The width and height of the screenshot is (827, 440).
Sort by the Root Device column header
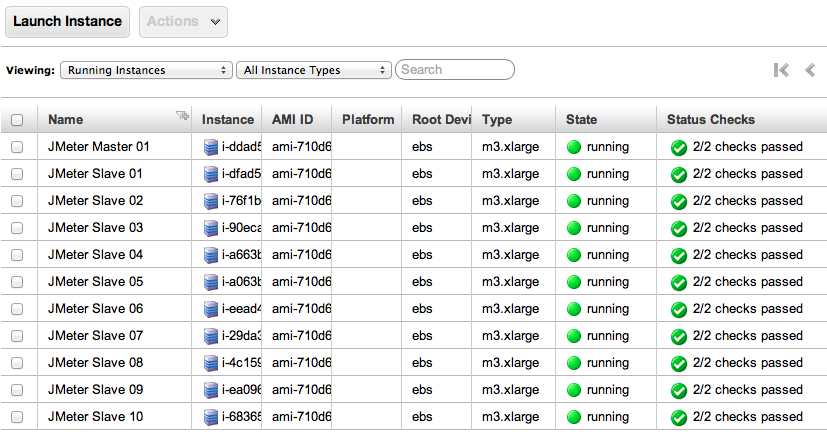pyautogui.click(x=437, y=119)
